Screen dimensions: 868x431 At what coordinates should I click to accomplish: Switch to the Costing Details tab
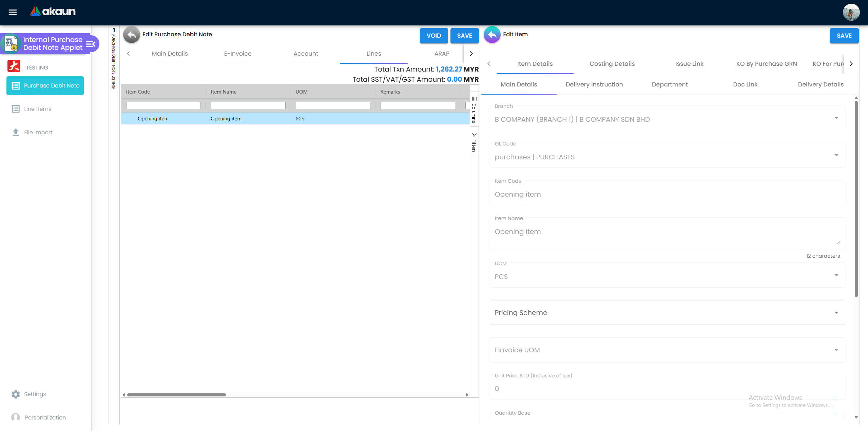point(612,64)
